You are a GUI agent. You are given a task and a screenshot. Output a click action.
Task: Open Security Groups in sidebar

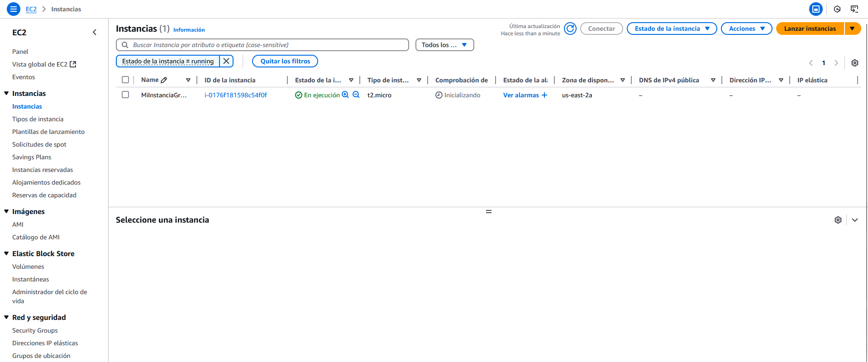point(35,330)
